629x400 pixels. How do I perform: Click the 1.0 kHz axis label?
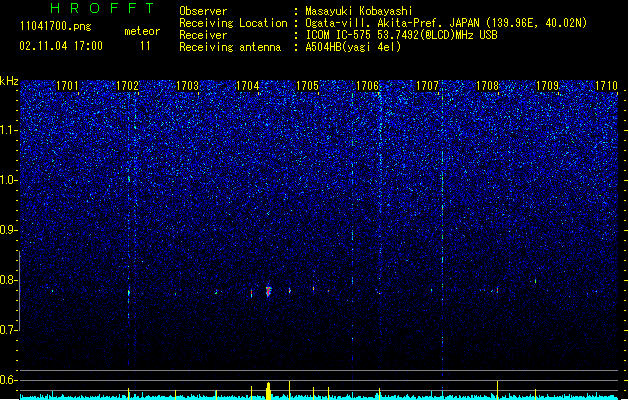[9, 180]
